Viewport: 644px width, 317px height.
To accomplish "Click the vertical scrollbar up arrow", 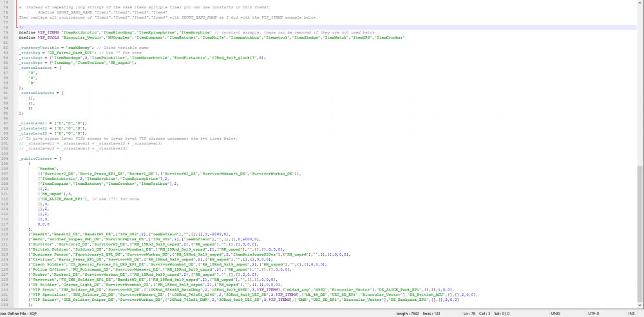I will [x=640, y=3].
